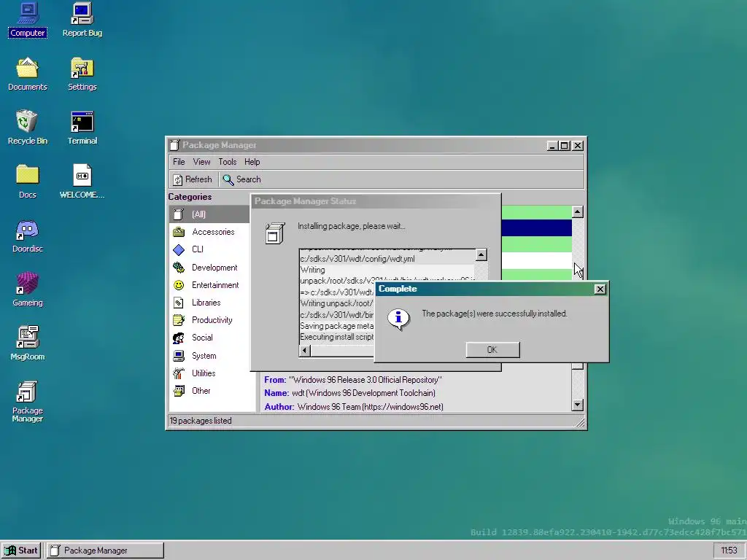Click 'Installing package, please wait...' text
The image size is (747, 560).
[352, 226]
